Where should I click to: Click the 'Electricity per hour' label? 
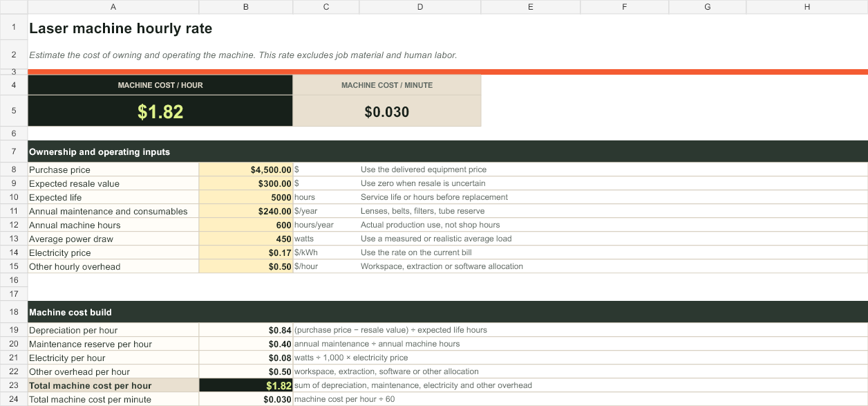pyautogui.click(x=113, y=358)
